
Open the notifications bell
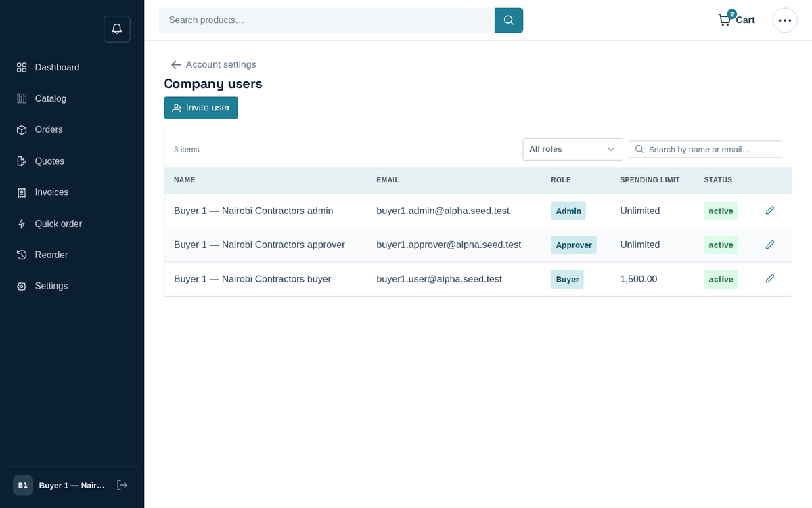click(116, 29)
